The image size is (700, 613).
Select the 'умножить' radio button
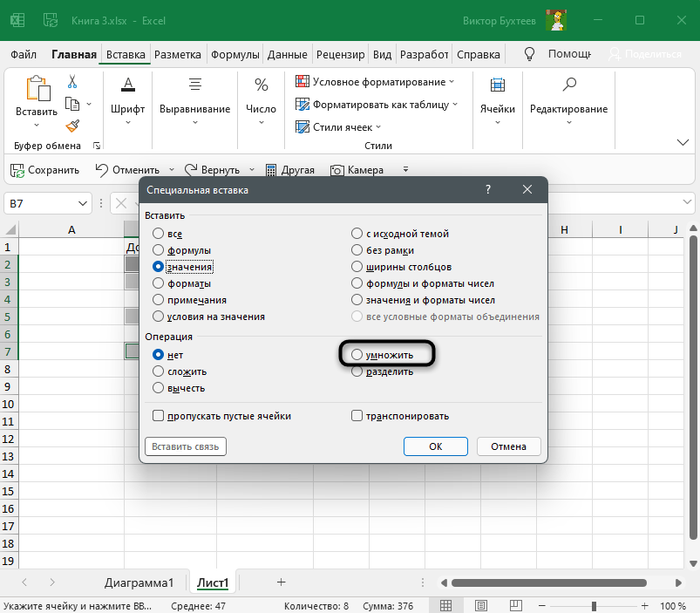[357, 355]
